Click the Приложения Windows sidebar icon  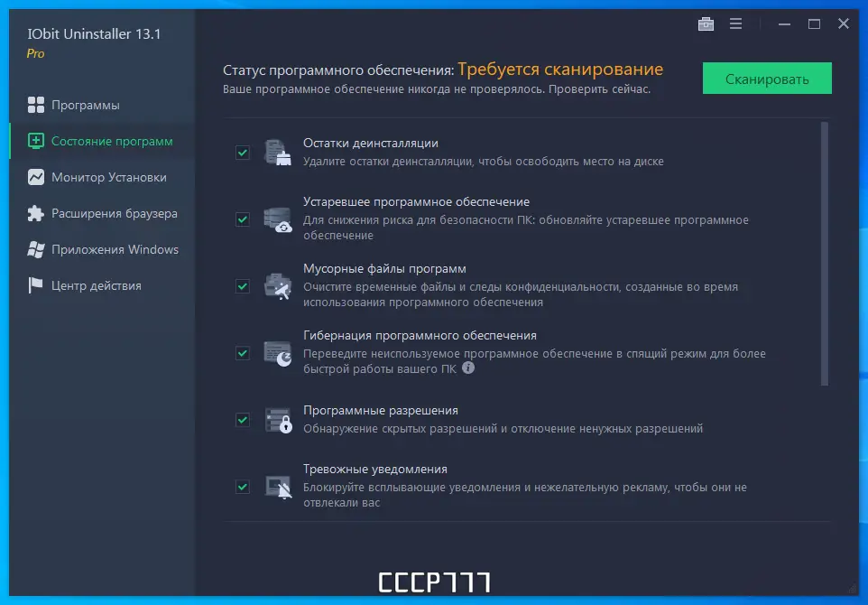point(34,249)
